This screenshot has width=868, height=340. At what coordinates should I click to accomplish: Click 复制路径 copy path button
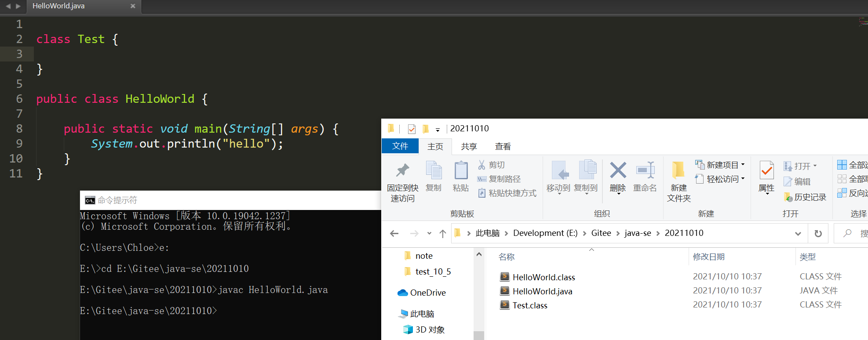point(499,179)
